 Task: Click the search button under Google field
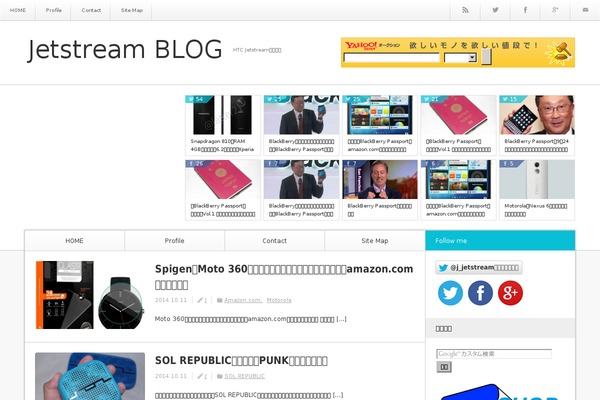tap(444, 367)
